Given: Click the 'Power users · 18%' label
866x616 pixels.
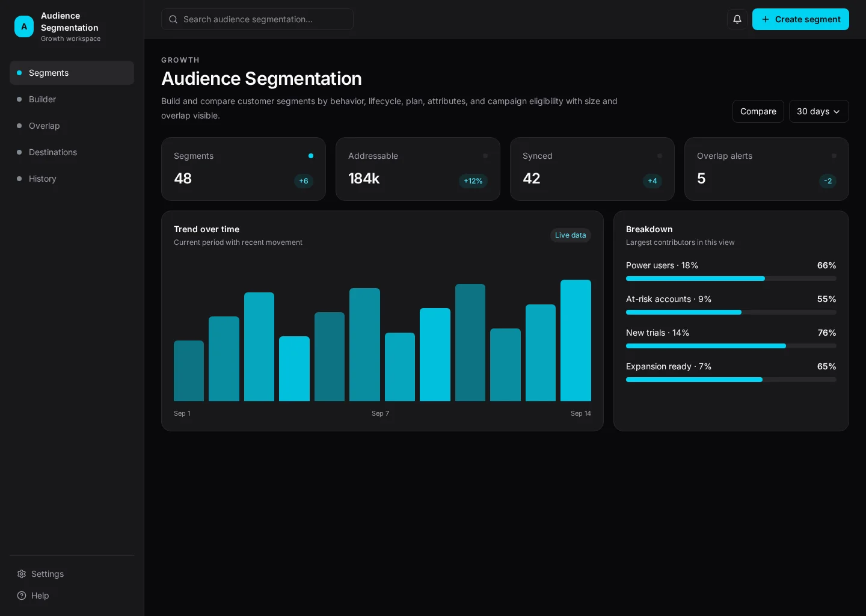Looking at the screenshot, I should click(662, 265).
